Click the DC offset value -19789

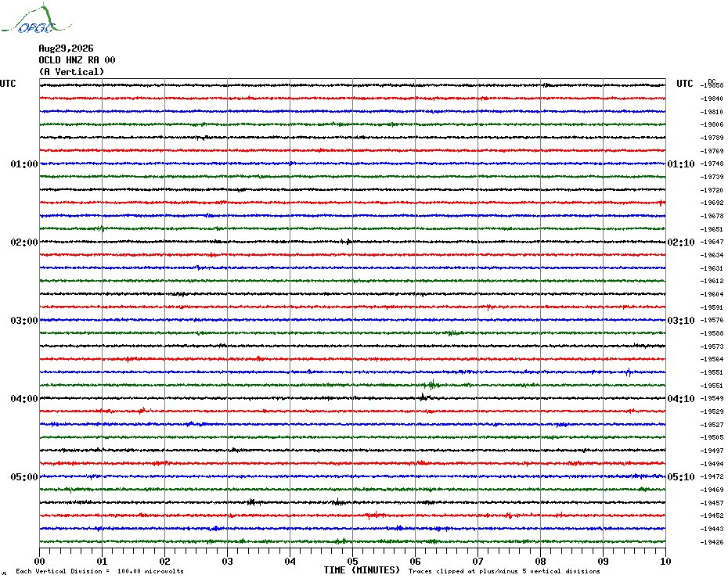(712, 138)
